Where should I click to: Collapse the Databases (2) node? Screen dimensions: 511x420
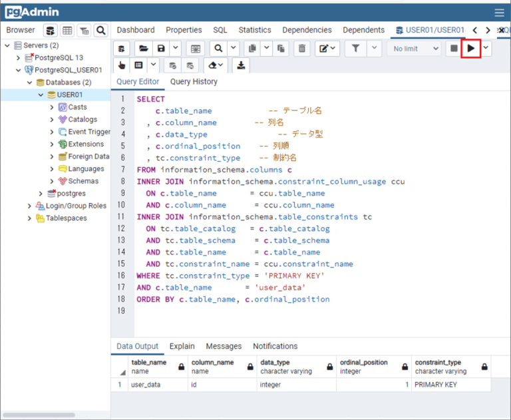pyautogui.click(x=30, y=83)
